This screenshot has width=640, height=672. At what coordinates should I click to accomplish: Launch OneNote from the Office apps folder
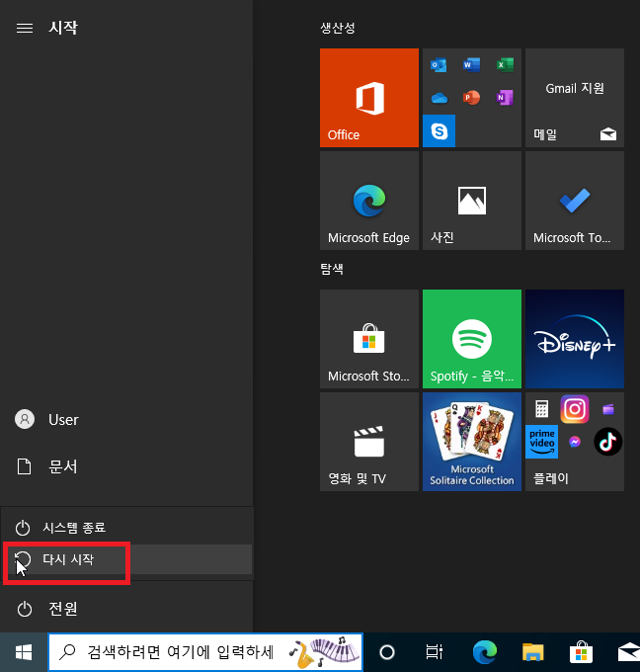pyautogui.click(x=505, y=98)
